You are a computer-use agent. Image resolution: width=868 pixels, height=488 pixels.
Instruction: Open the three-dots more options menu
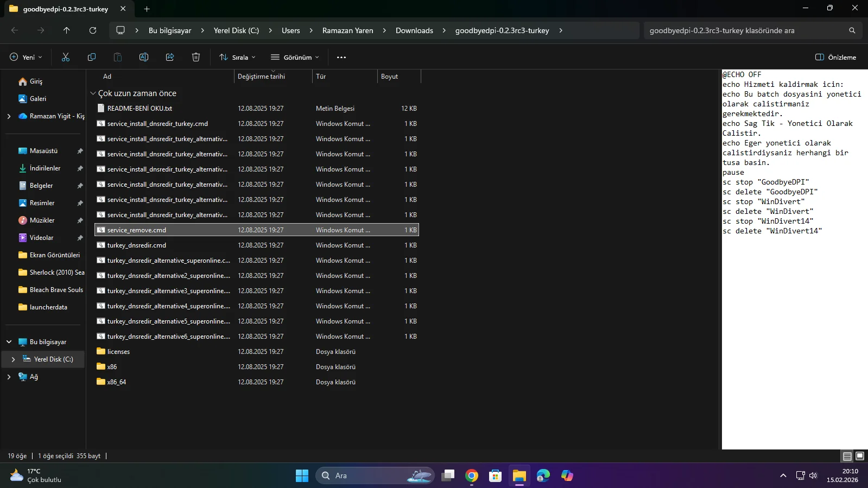(x=341, y=57)
